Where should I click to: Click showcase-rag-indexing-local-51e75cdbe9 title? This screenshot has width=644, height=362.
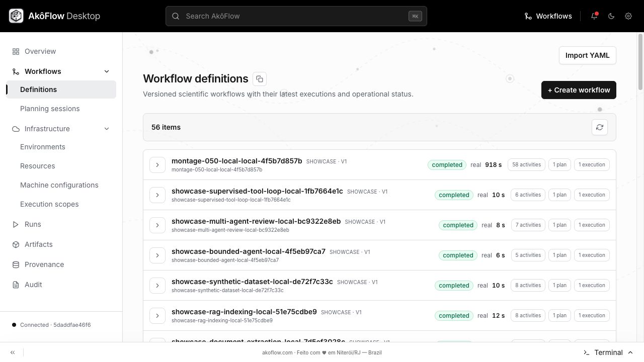pyautogui.click(x=244, y=312)
